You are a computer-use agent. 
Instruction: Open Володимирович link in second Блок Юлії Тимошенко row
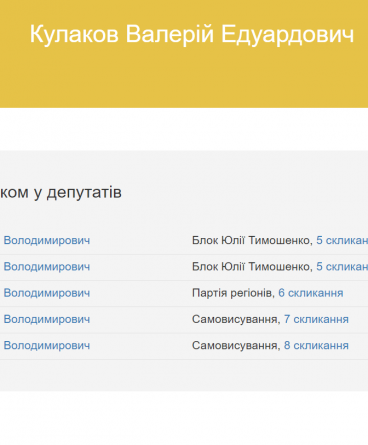point(47,267)
